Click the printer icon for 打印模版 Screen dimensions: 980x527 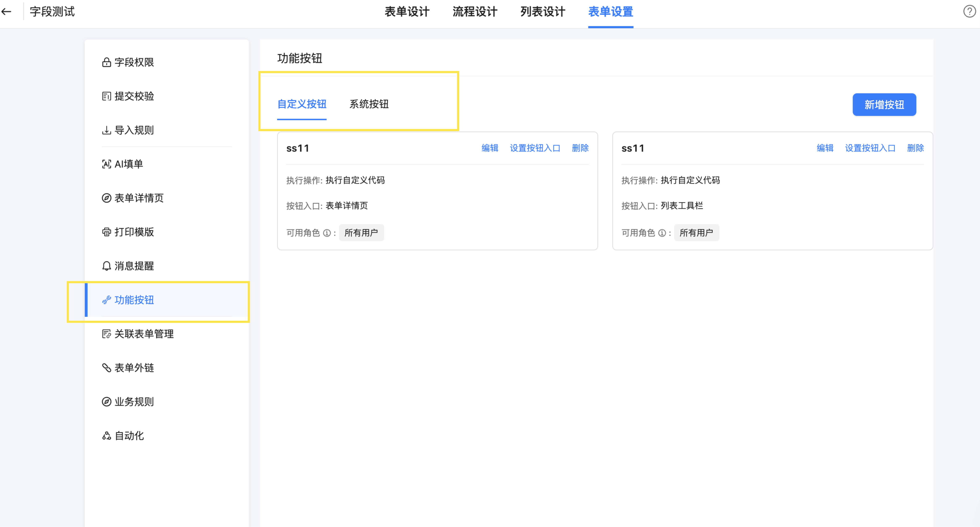[106, 232]
